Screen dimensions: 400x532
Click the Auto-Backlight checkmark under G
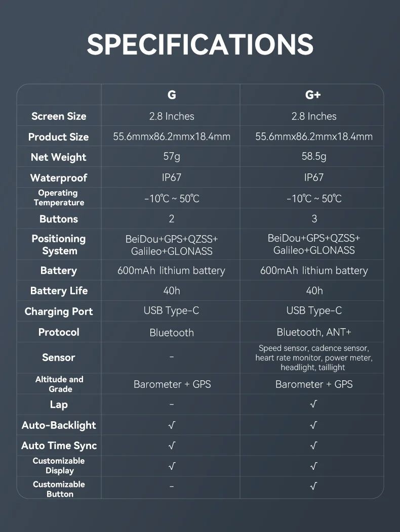(172, 425)
